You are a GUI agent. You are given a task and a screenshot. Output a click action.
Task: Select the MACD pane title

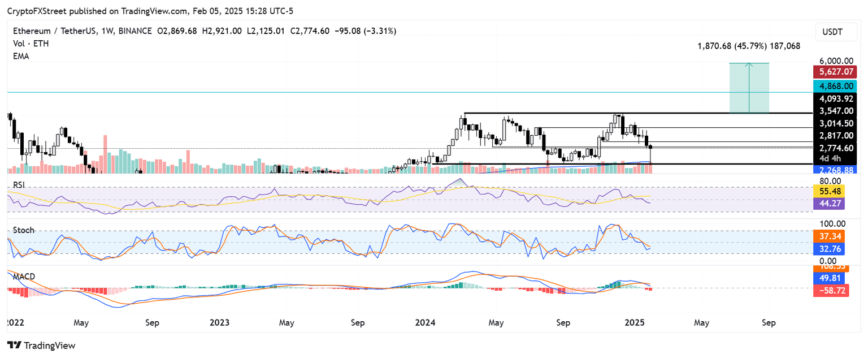coord(23,277)
